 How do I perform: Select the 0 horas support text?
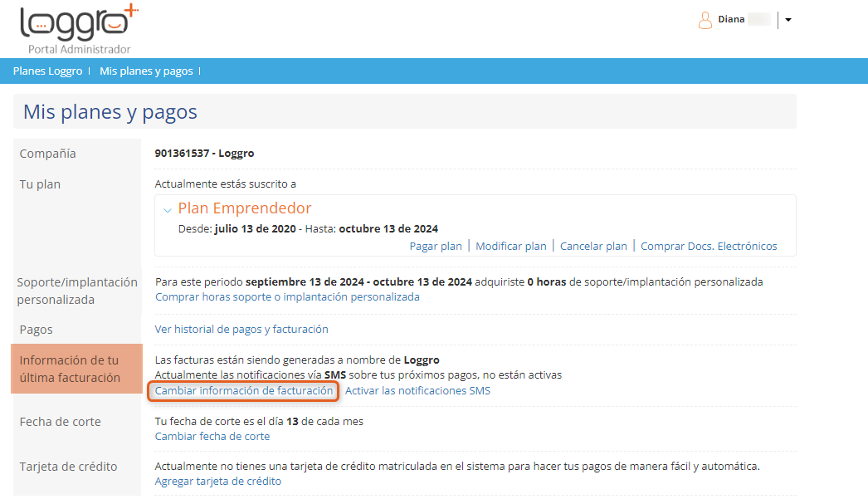[x=546, y=282]
